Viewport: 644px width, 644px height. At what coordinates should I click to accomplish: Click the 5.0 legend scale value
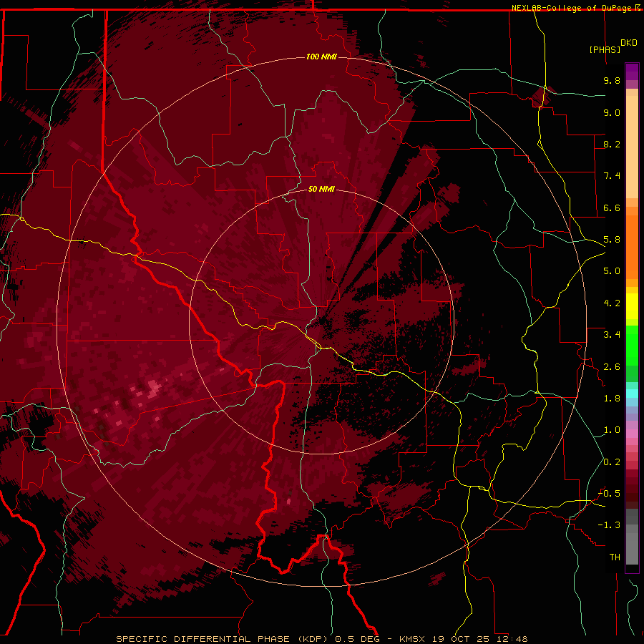tap(612, 271)
